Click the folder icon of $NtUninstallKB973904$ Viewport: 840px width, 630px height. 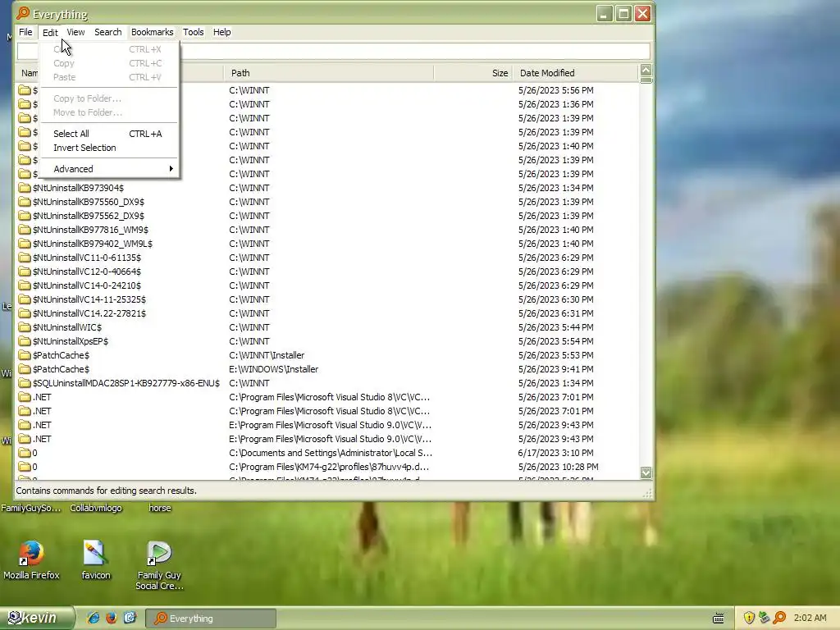tap(24, 188)
